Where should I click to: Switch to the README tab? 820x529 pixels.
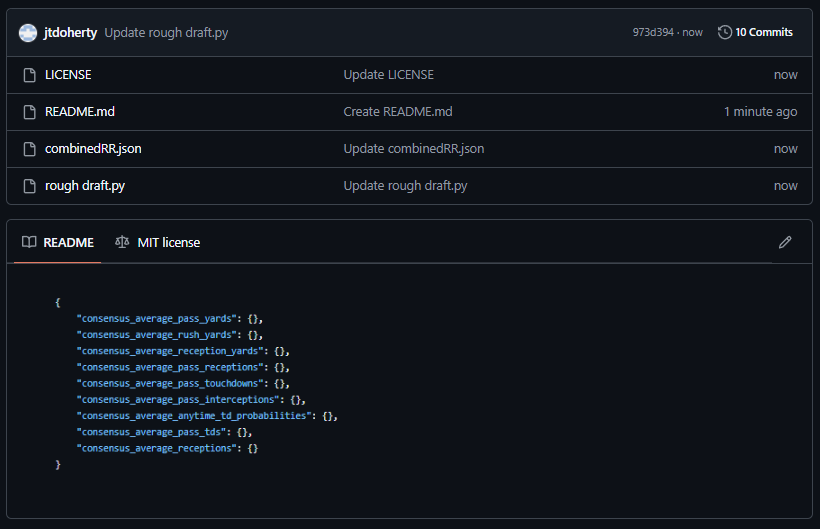68,242
